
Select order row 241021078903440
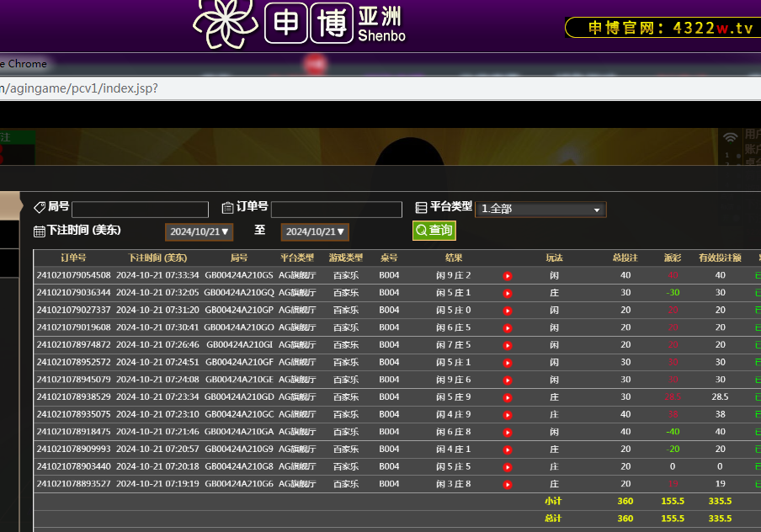coord(73,467)
